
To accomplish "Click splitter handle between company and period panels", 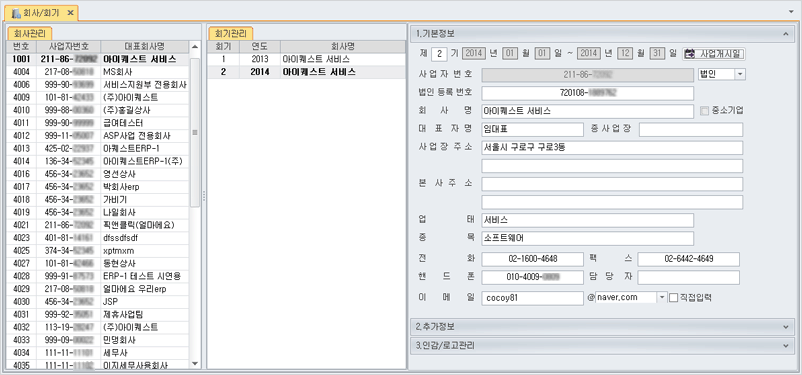I will coord(204,195).
